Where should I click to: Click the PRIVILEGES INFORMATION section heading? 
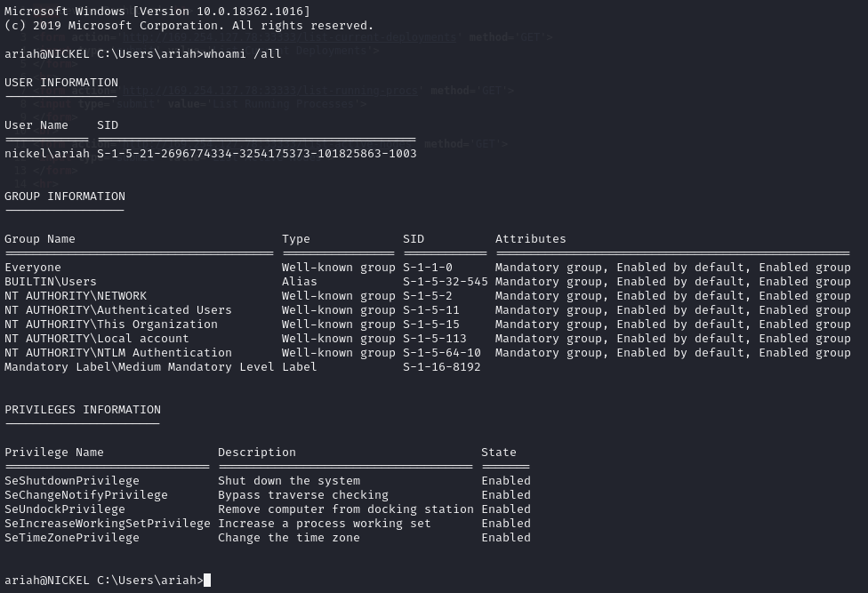[83, 410]
